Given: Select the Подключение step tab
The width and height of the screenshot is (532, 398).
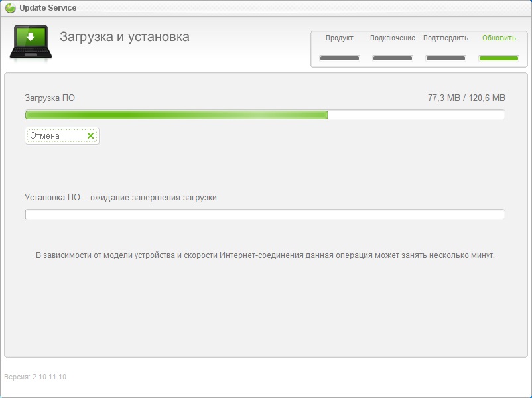Looking at the screenshot, I should click(393, 38).
